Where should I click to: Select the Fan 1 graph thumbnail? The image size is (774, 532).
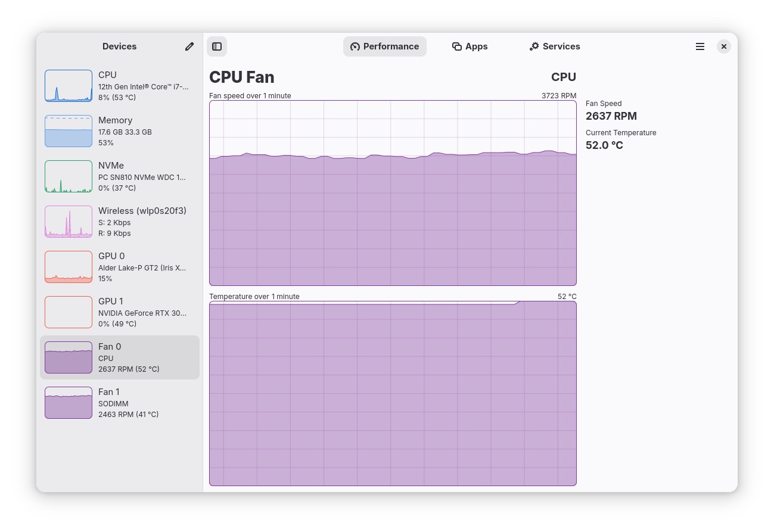pos(69,403)
